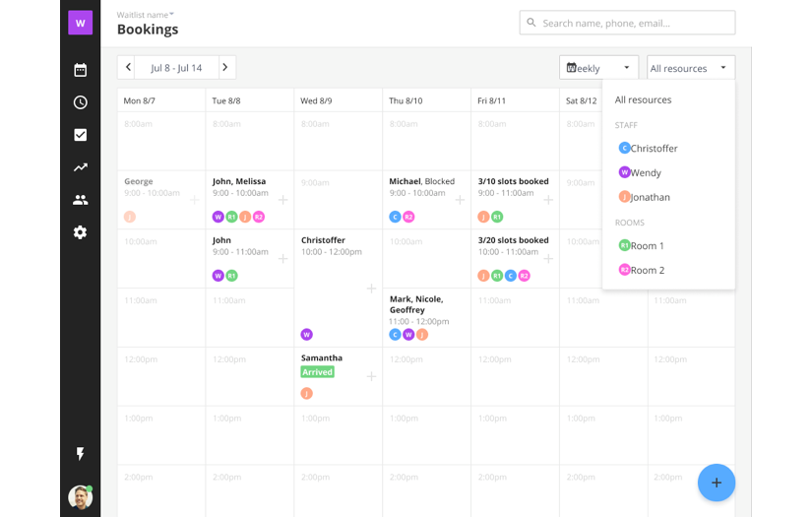Screen dimensions: 812x517
Task: Click the purple W logo icon
Action: coord(81,23)
